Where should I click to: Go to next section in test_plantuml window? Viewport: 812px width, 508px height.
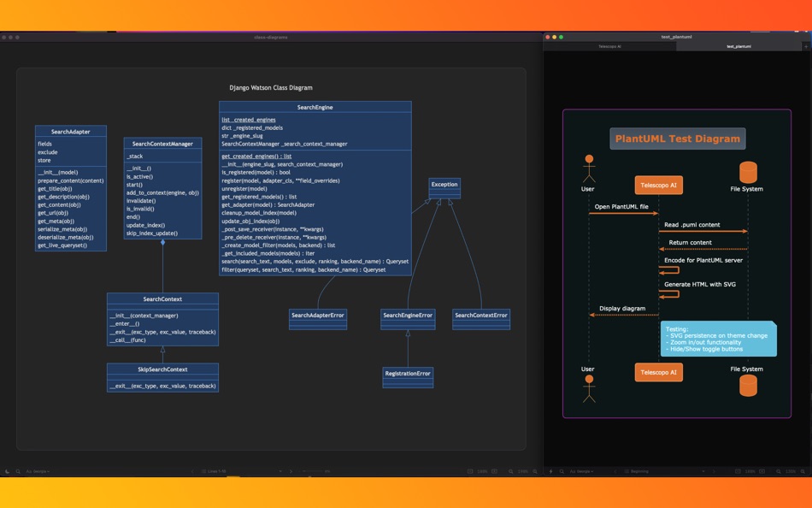pyautogui.click(x=714, y=472)
